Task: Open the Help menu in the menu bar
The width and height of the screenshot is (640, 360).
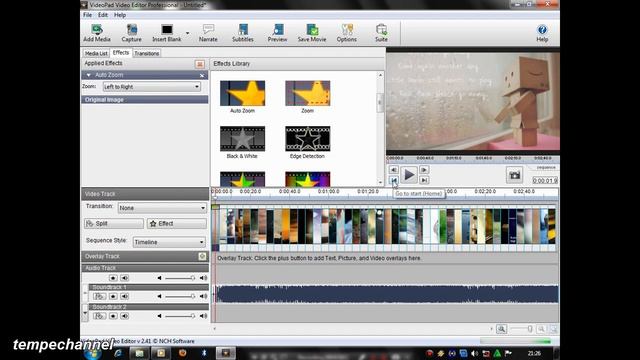Action: pyautogui.click(x=120, y=15)
